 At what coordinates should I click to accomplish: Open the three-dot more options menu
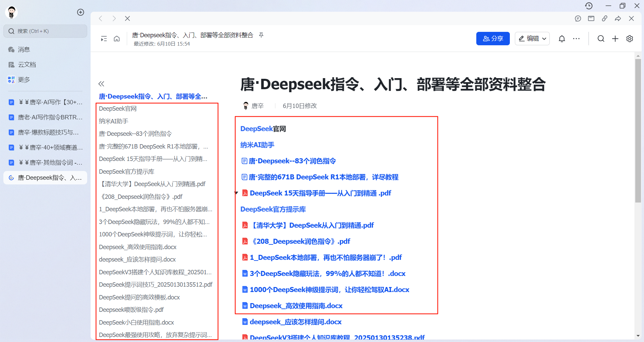coord(576,39)
